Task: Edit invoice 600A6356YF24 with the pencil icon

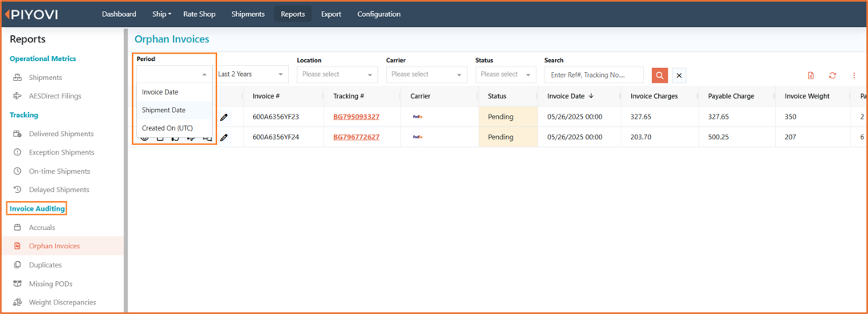Action: click(x=223, y=137)
